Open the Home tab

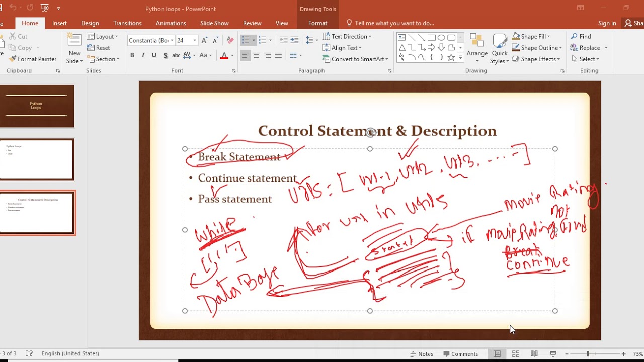tap(30, 23)
